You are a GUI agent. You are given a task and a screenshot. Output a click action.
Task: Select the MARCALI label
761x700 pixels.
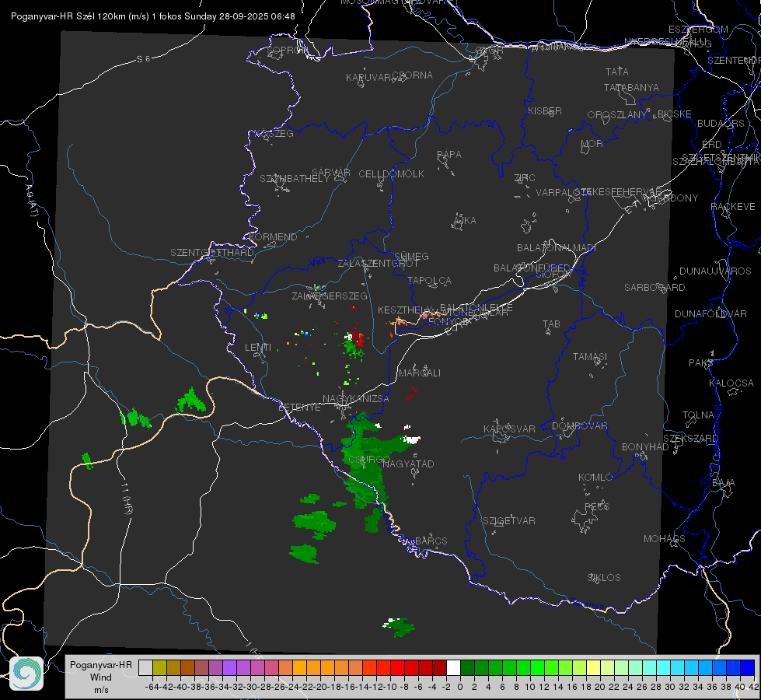(420, 373)
